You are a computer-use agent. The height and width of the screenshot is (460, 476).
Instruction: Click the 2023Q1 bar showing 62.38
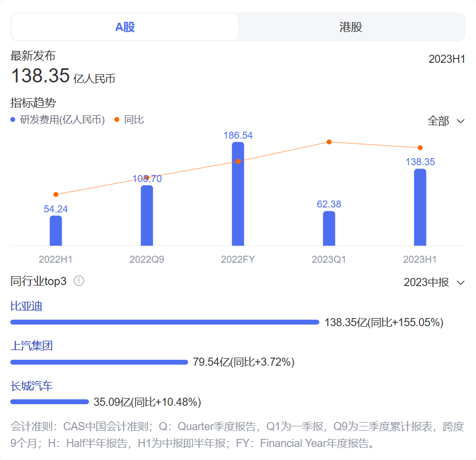click(x=329, y=229)
